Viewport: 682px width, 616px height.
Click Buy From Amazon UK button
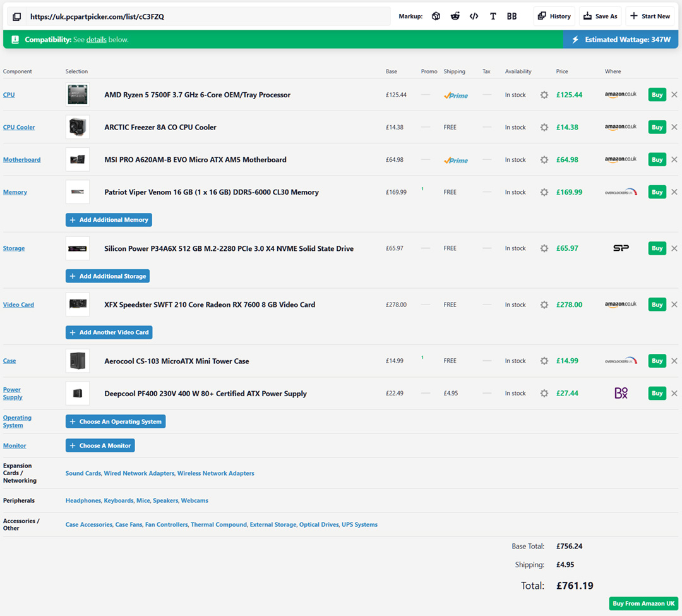[643, 603]
